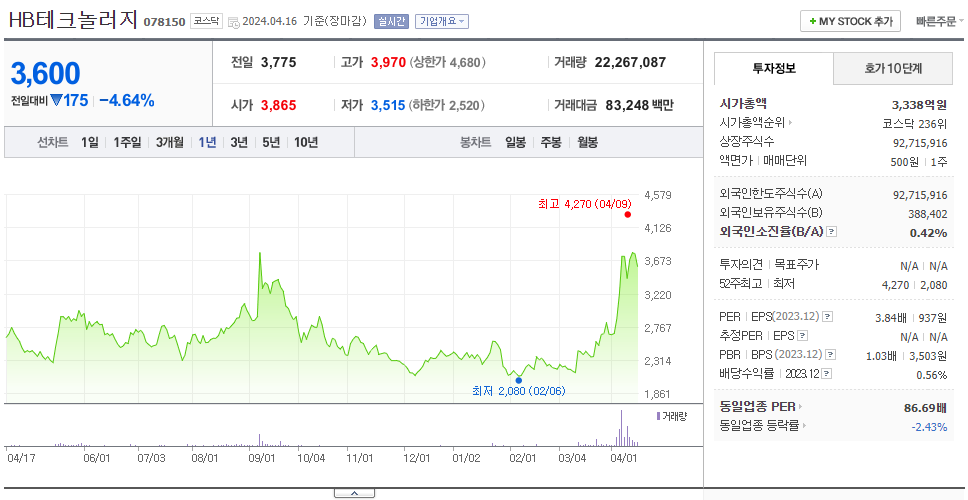Click the blue 최저 2,080 low-point marker
968x500 pixels.
(x=519, y=380)
